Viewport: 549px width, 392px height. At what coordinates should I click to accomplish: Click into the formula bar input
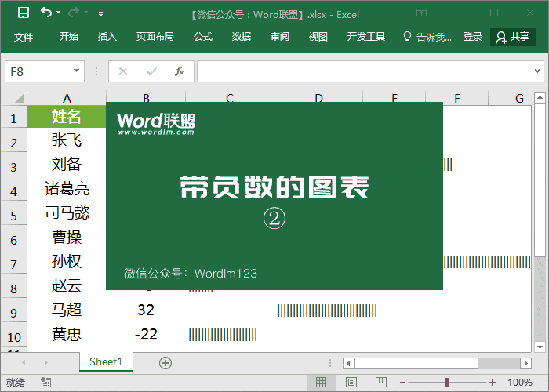pyautogui.click(x=364, y=71)
